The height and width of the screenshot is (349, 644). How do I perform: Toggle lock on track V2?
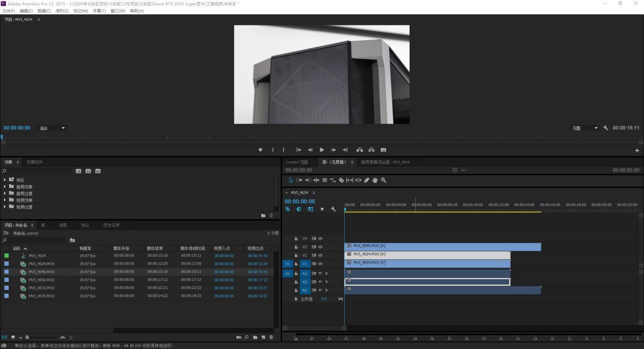(x=296, y=255)
